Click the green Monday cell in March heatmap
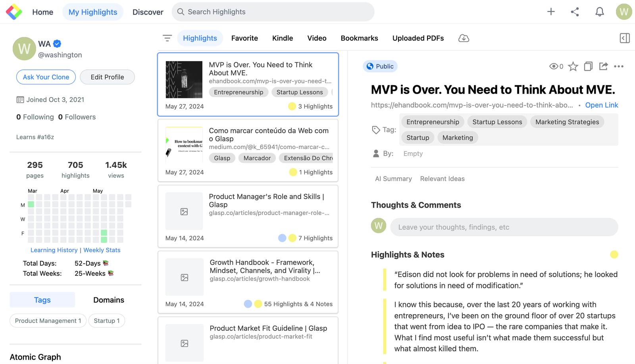Screen dimensions: 635x364 tap(31, 205)
